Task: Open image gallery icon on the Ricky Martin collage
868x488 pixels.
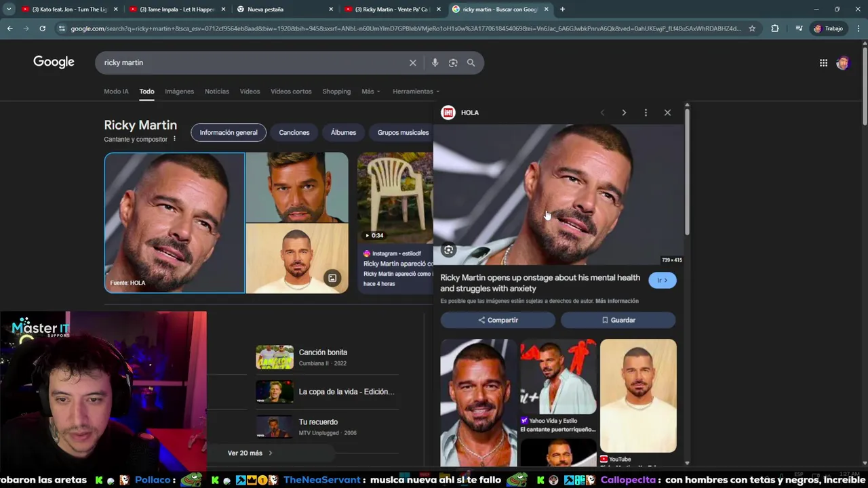Action: (x=332, y=278)
